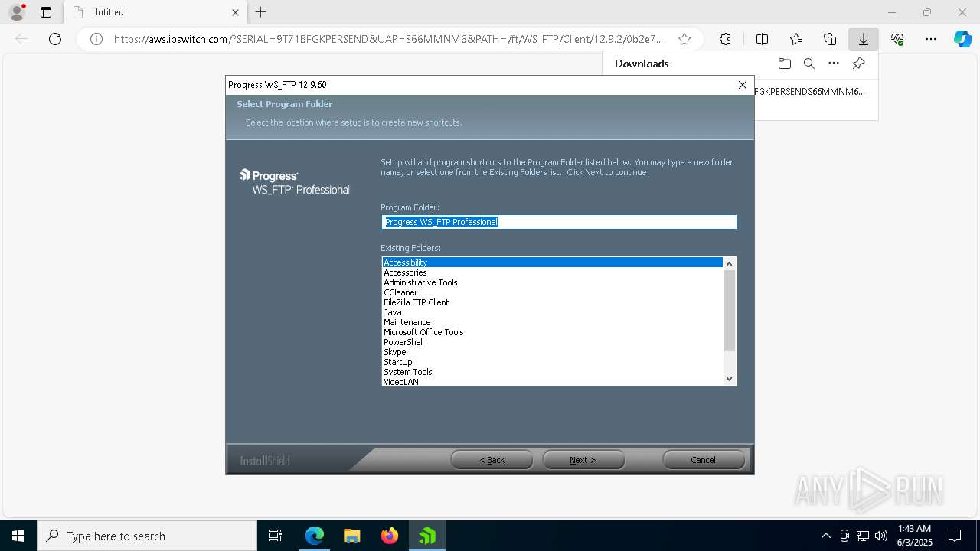The image size is (980, 551).
Task: Click the browser address bar URL
Action: (x=389, y=39)
